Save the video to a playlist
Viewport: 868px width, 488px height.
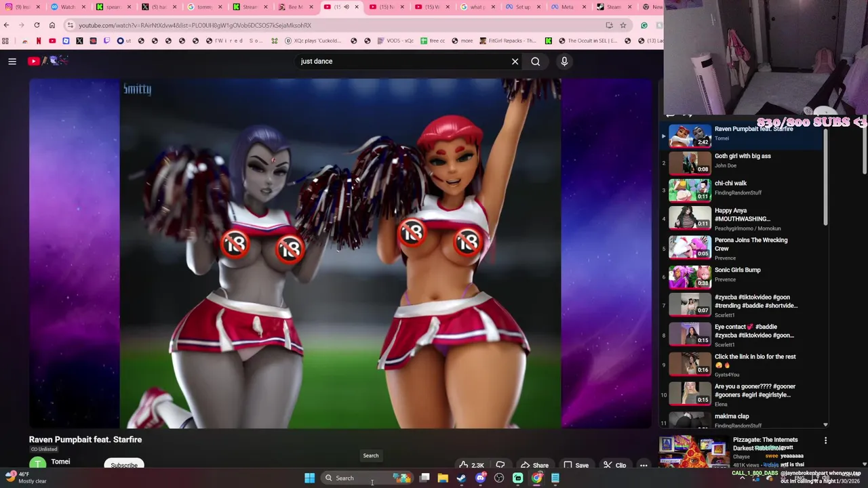click(576, 465)
